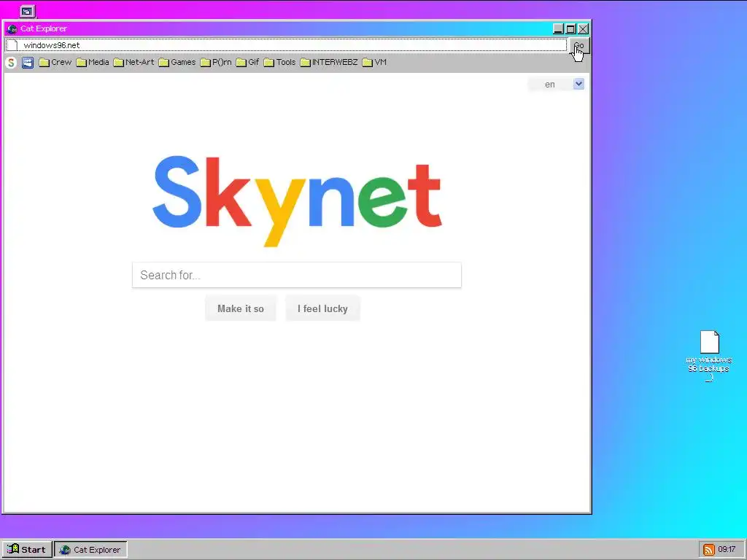Click the windows96.net address bar field
The height and width of the screenshot is (560, 747).
(x=286, y=44)
